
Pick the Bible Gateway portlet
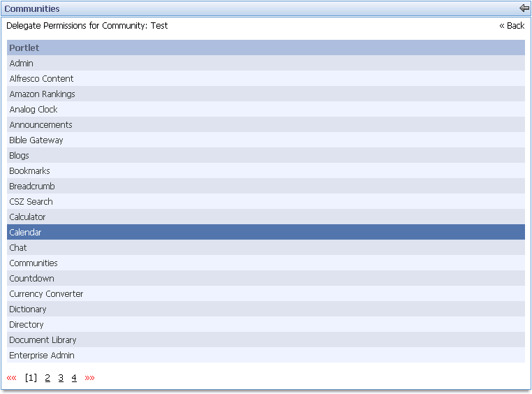[x=36, y=140]
